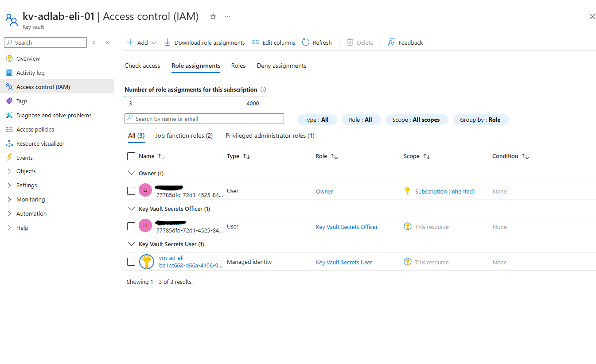This screenshot has height=364, width=596.
Task: Open the Key Vault Secrets User role link
Action: coord(344,262)
